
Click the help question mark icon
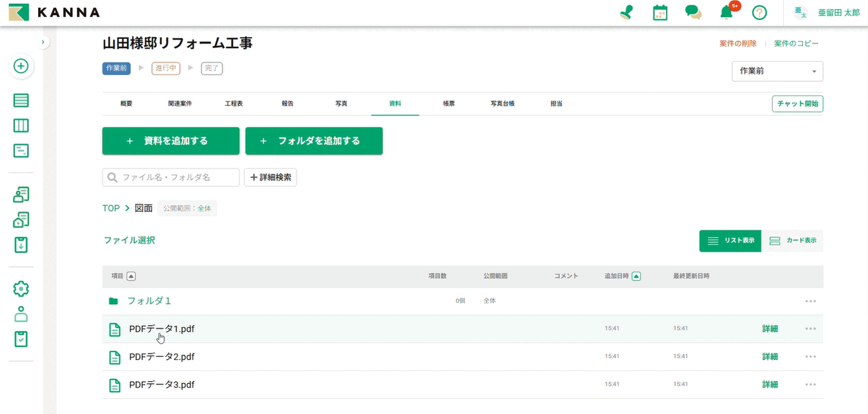(759, 13)
